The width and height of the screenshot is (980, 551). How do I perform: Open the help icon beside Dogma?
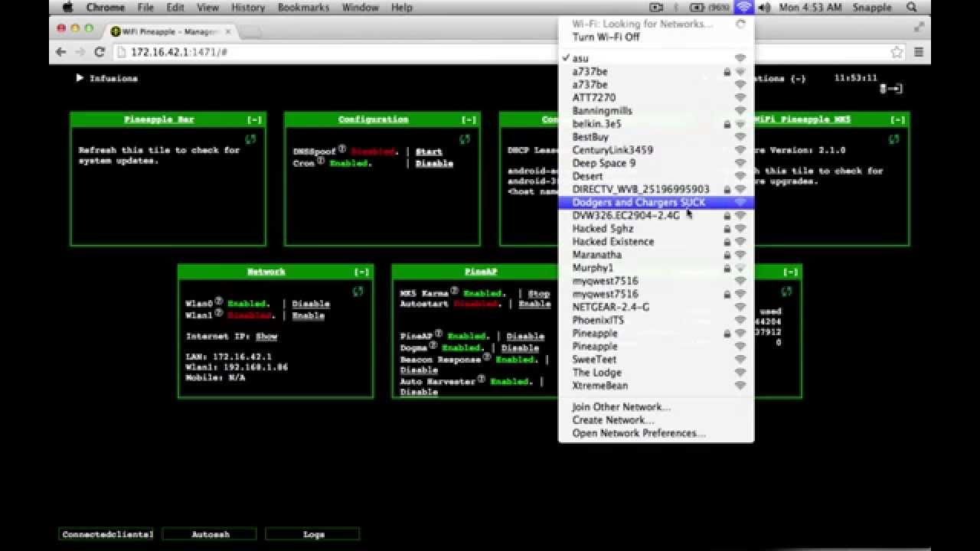[433, 346]
